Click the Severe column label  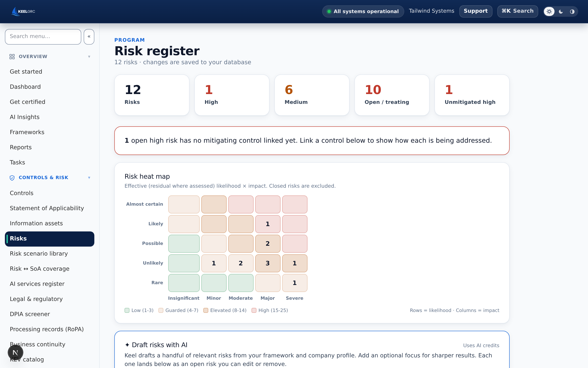(x=294, y=298)
